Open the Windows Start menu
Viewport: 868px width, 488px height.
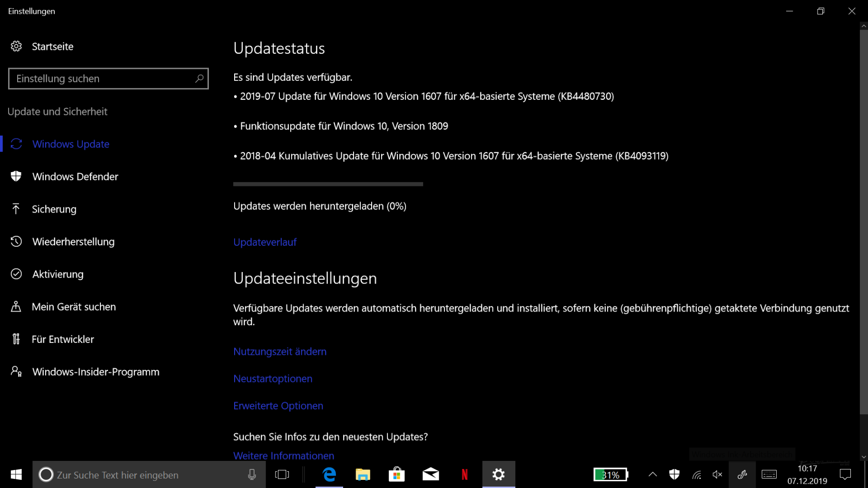(16, 474)
